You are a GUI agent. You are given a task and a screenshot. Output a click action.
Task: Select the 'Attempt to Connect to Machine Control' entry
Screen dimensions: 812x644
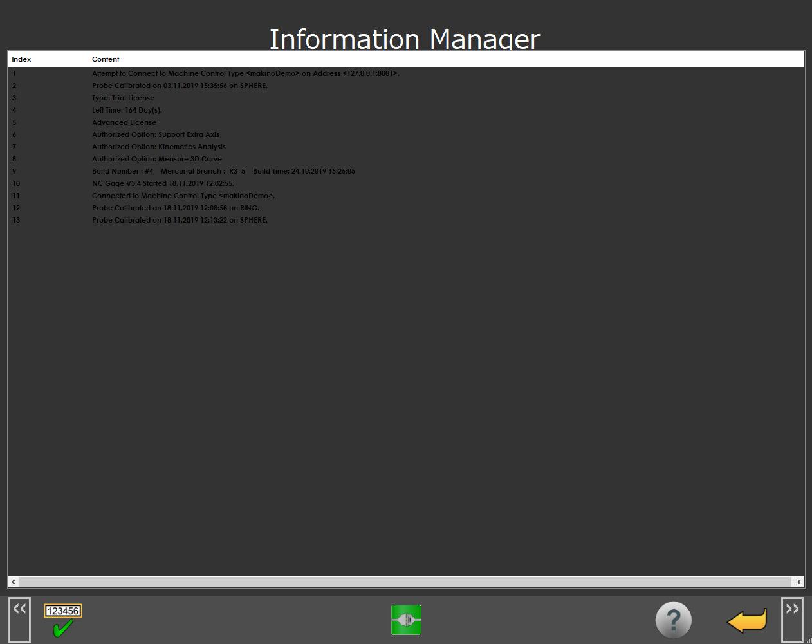(245, 73)
